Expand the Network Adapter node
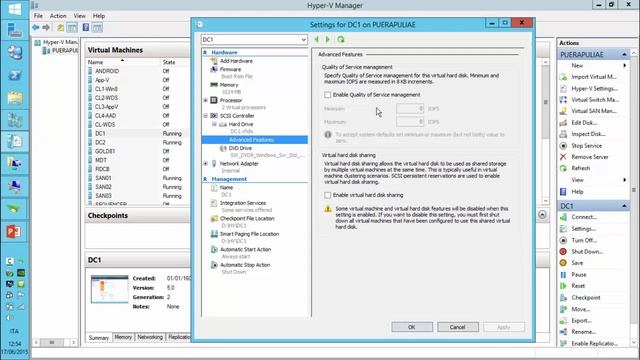 (x=206, y=164)
